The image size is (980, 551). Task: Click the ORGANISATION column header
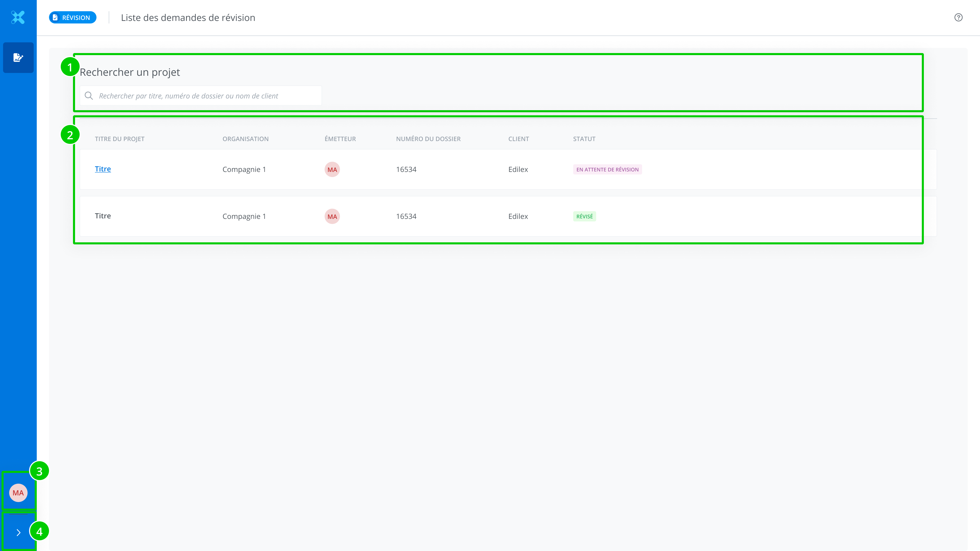click(x=245, y=139)
